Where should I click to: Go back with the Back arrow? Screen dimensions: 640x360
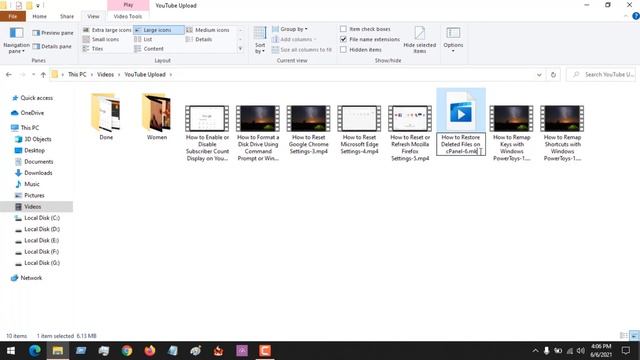click(x=9, y=75)
